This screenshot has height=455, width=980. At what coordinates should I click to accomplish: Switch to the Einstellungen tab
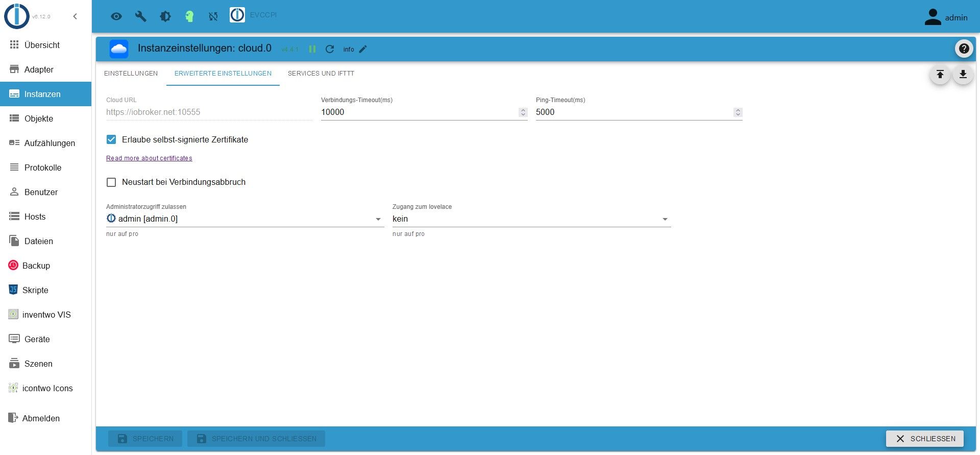tap(131, 74)
